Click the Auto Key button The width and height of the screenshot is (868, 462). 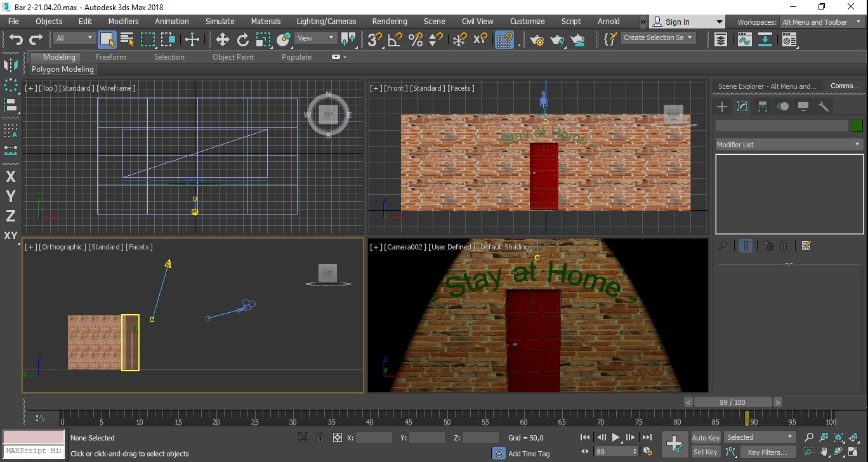tap(706, 438)
